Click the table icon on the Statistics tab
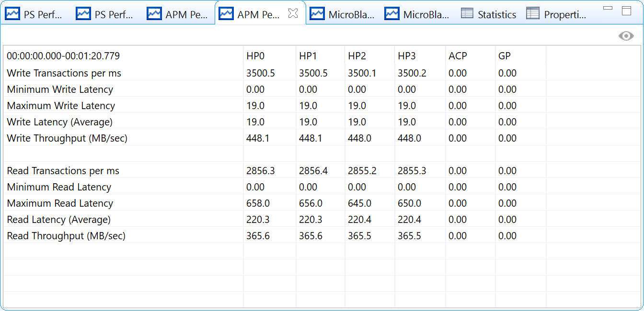Screen dimensions: 644x311 [x=467, y=14]
